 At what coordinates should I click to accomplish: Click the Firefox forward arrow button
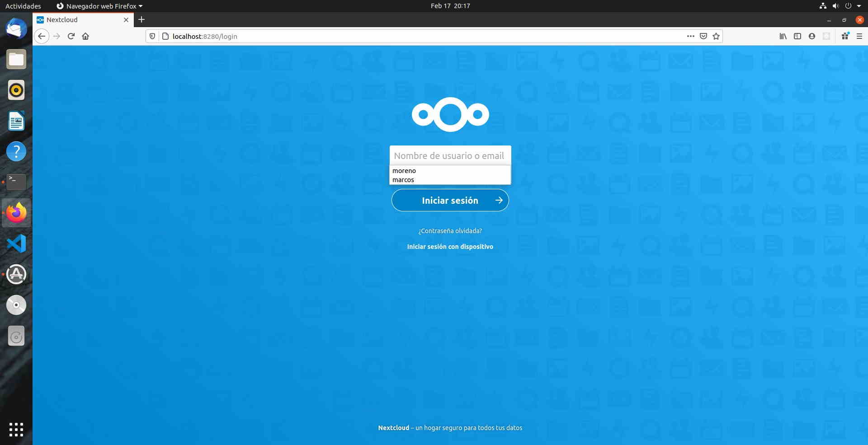point(57,36)
